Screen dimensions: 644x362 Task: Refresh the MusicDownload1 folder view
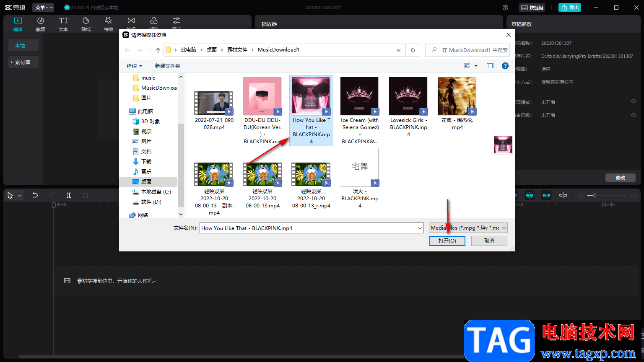coord(413,50)
